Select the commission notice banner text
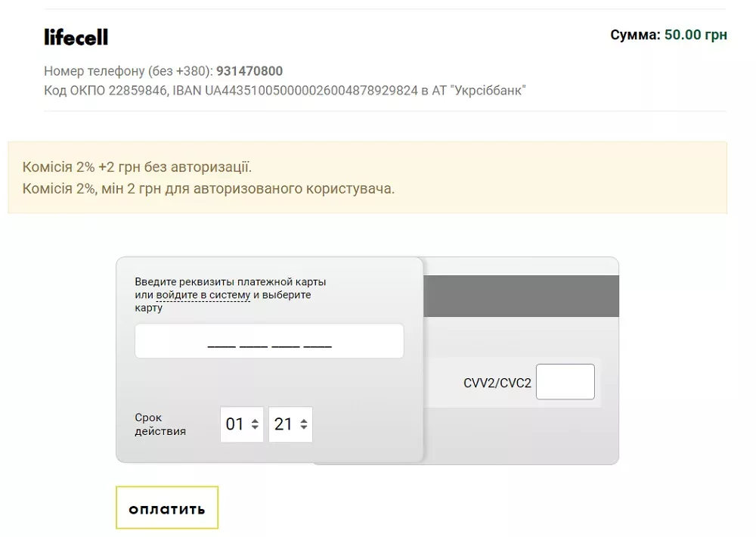The image size is (756, 537). [x=209, y=175]
